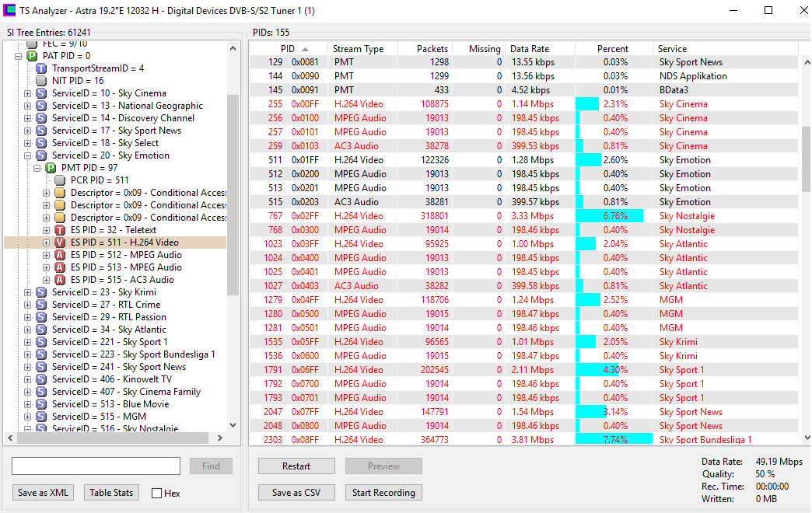The height and width of the screenshot is (513, 812).
Task: Click the percent bar for PID 2303 Sky Sport Bundesliga 1
Action: click(x=614, y=439)
